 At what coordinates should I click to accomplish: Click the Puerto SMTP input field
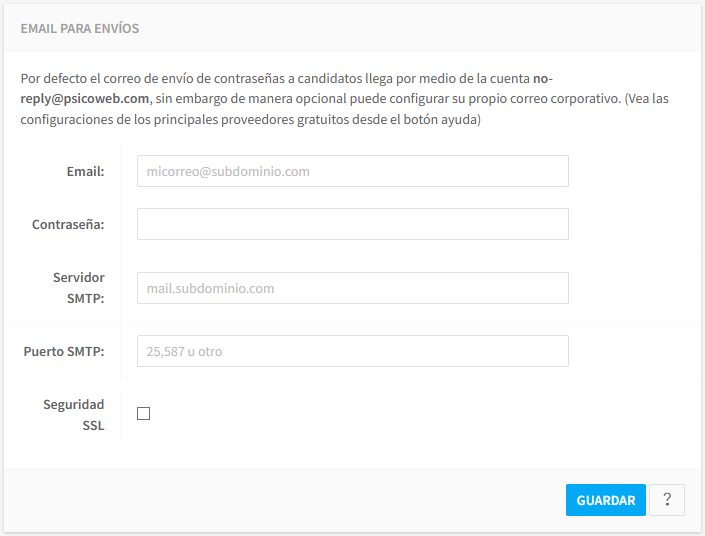coord(352,351)
